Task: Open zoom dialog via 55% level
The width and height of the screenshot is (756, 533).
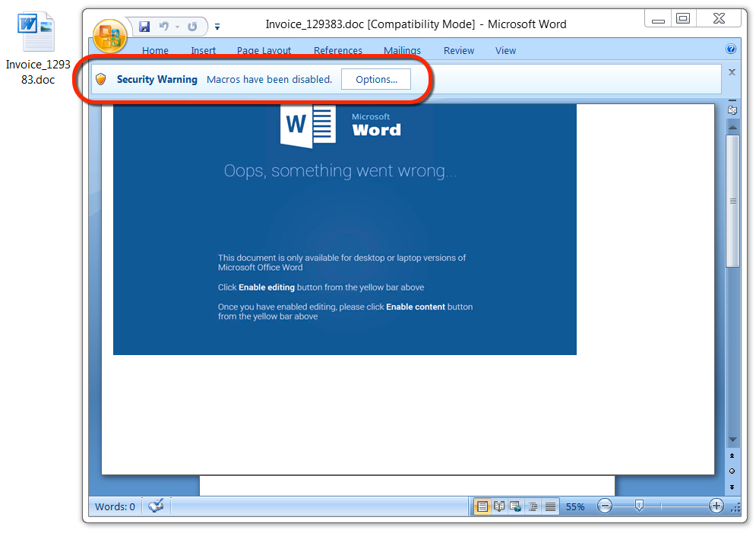Action: [574, 506]
